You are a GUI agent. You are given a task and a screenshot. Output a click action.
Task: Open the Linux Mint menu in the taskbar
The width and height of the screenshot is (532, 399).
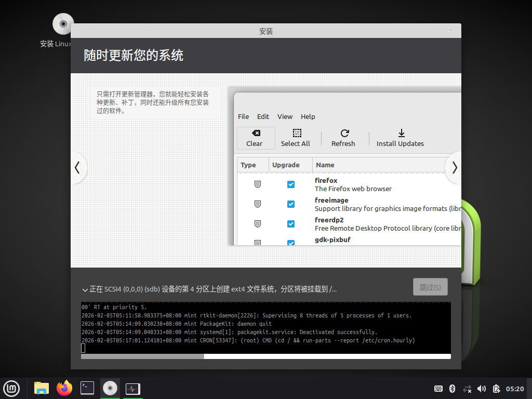tap(11, 388)
